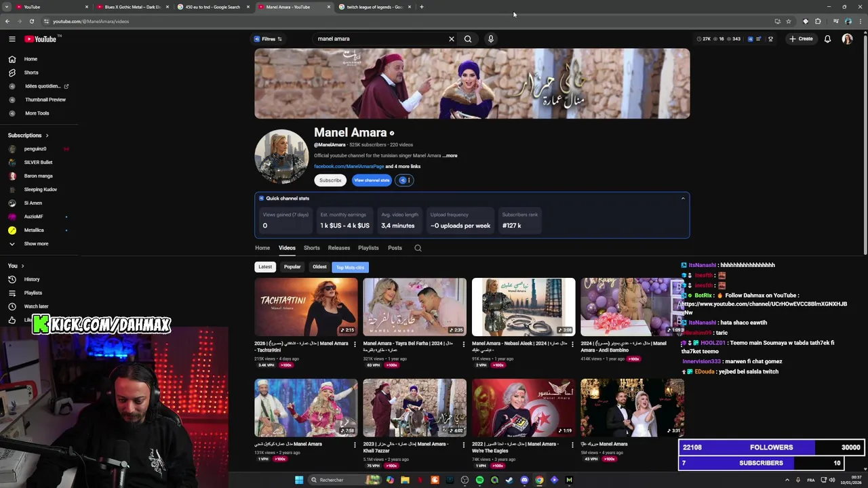Image resolution: width=868 pixels, height=488 pixels.
Task: Switch to the channel Playlists tab
Action: pos(368,248)
